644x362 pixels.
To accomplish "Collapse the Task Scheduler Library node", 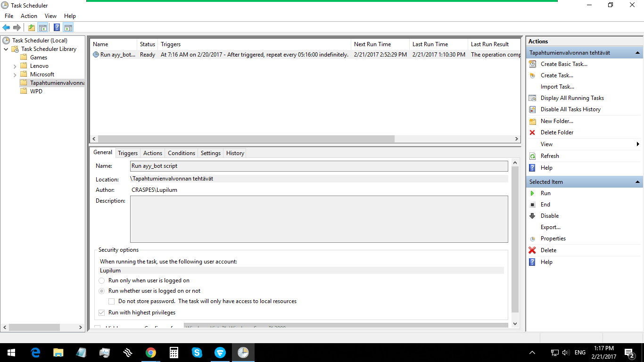I will (6, 49).
